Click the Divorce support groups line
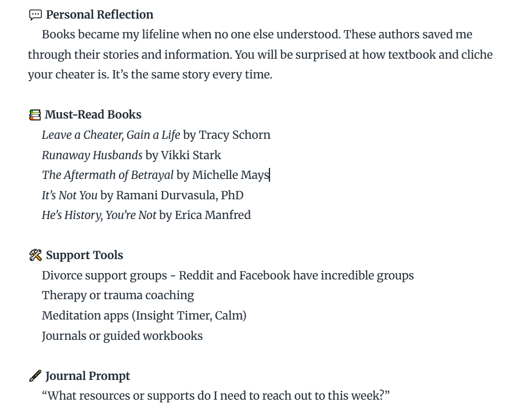This screenshot has height=420, width=507. tap(228, 275)
